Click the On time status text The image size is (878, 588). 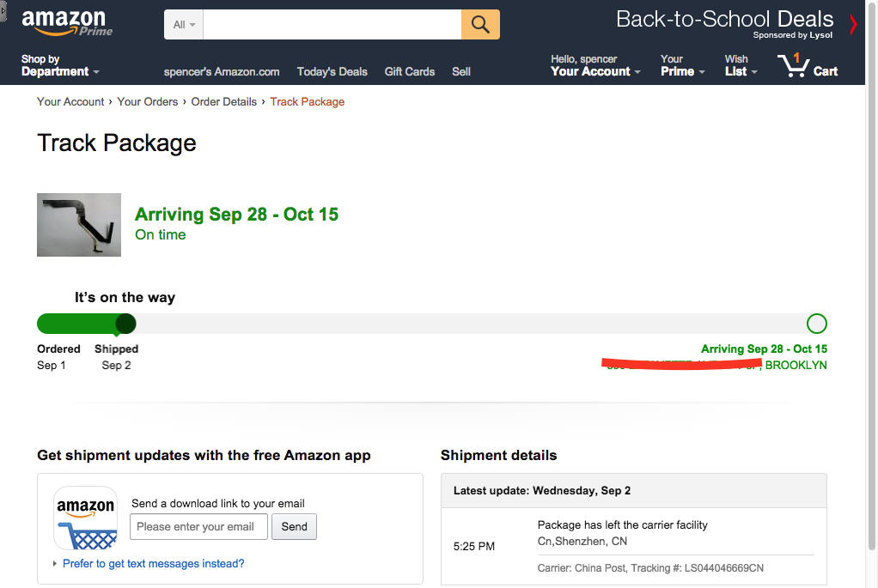click(160, 235)
